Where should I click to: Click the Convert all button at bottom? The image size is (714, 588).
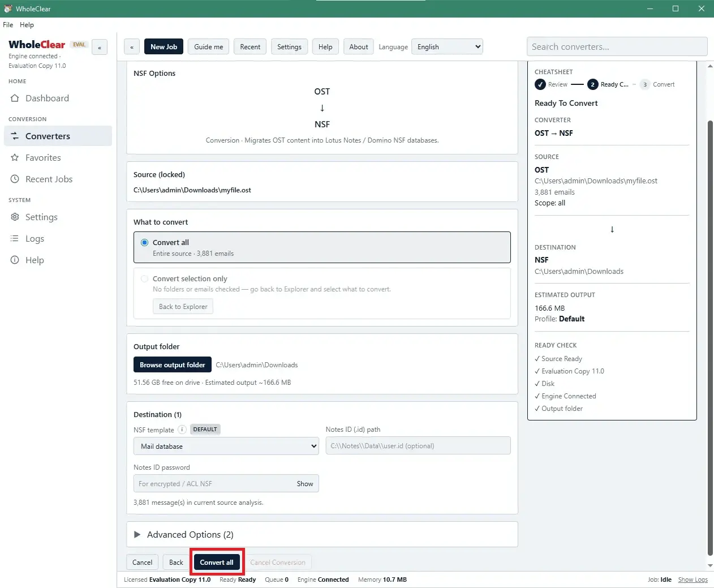(x=217, y=563)
